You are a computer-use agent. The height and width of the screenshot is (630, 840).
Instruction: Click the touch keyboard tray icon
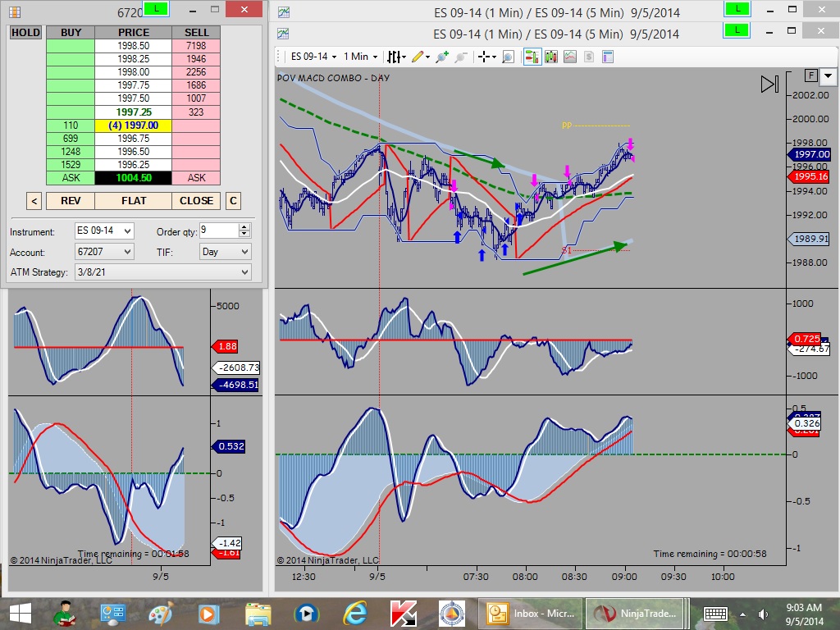click(714, 614)
